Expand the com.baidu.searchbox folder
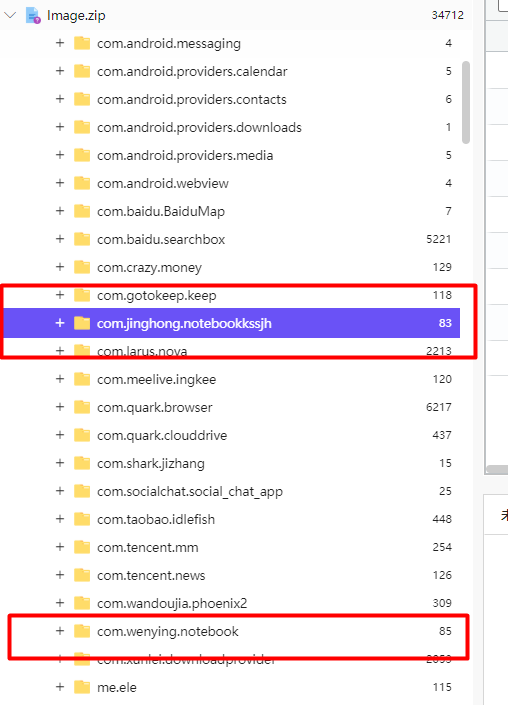 click(60, 239)
